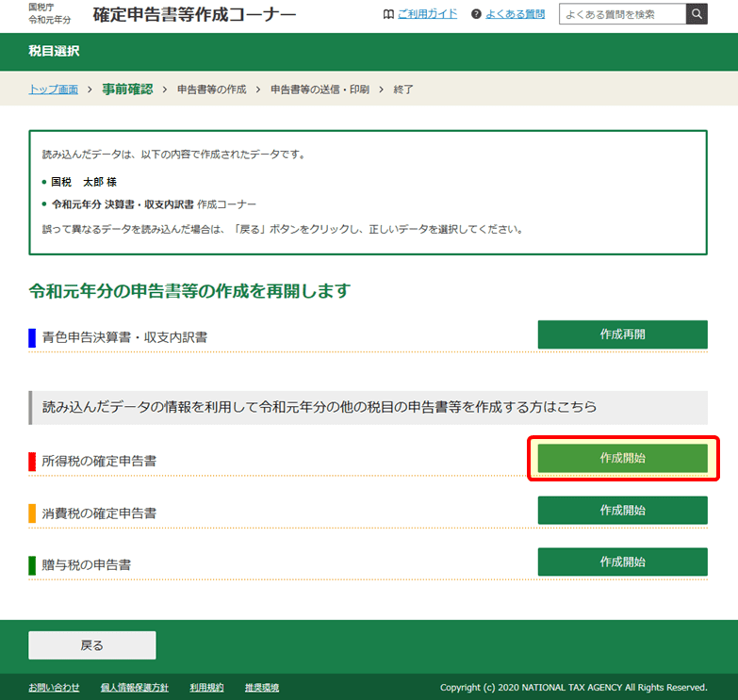Open the よくある質問 link
Image resolution: width=738 pixels, height=700 pixels.
pyautogui.click(x=515, y=14)
